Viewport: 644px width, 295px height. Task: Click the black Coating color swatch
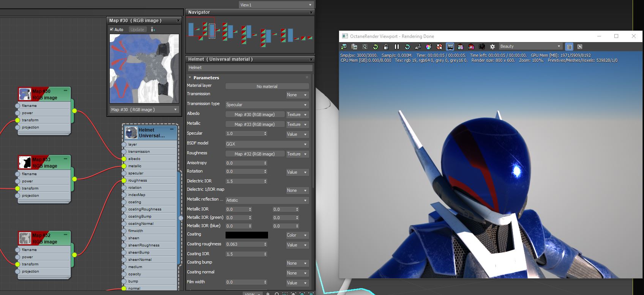[247, 235]
